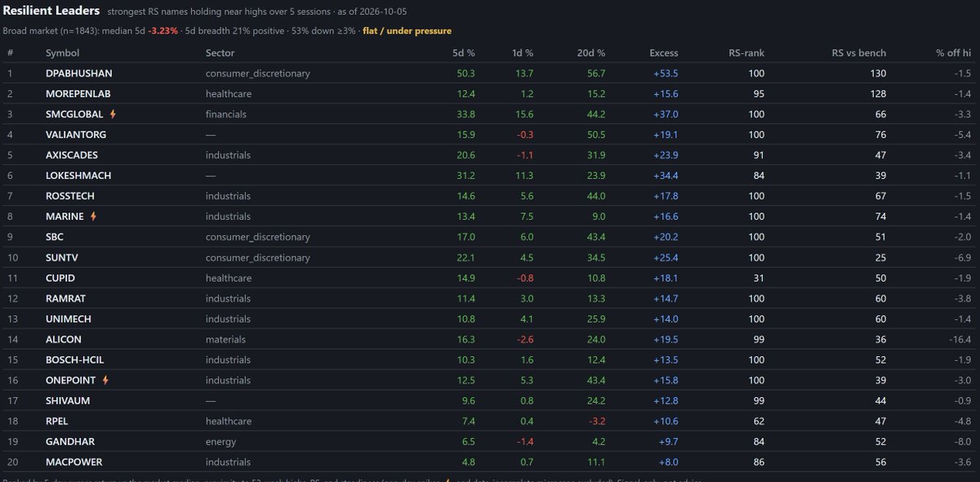Sort by the Sector column header

point(220,53)
